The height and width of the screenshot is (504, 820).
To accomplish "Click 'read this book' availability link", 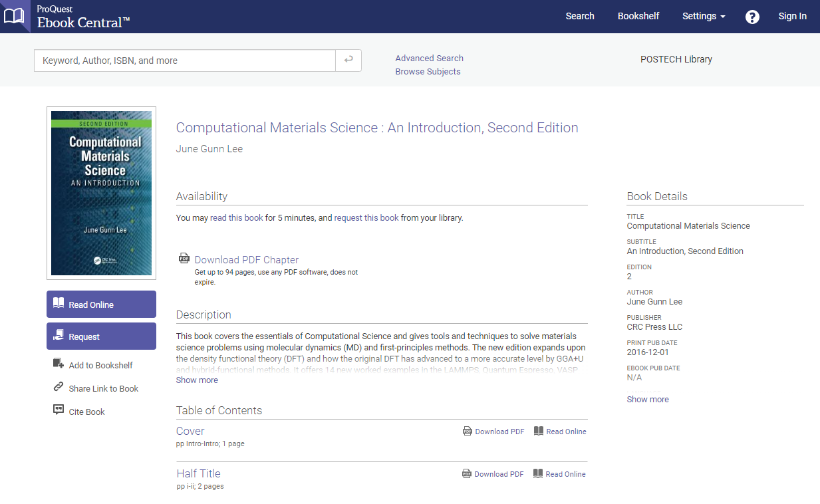I will point(237,217).
